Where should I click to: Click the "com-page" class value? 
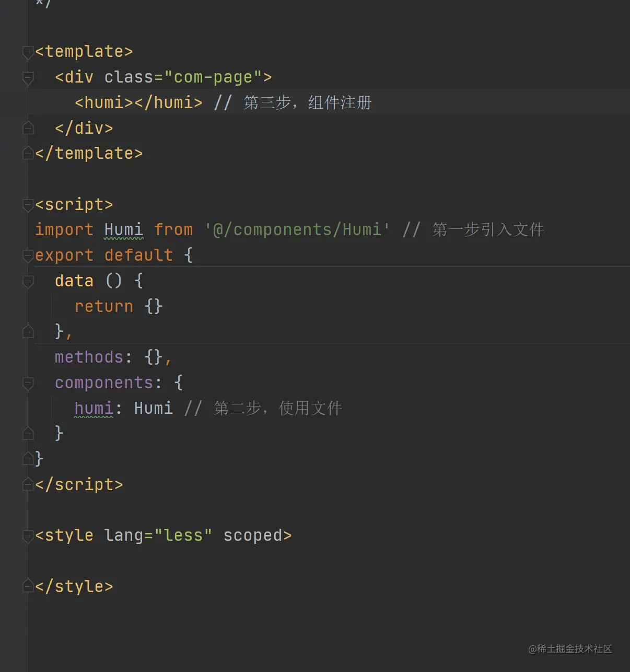pyautogui.click(x=213, y=77)
